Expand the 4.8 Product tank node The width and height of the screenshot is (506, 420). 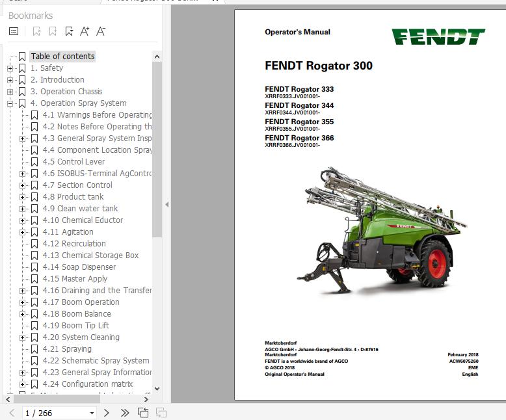click(x=22, y=197)
